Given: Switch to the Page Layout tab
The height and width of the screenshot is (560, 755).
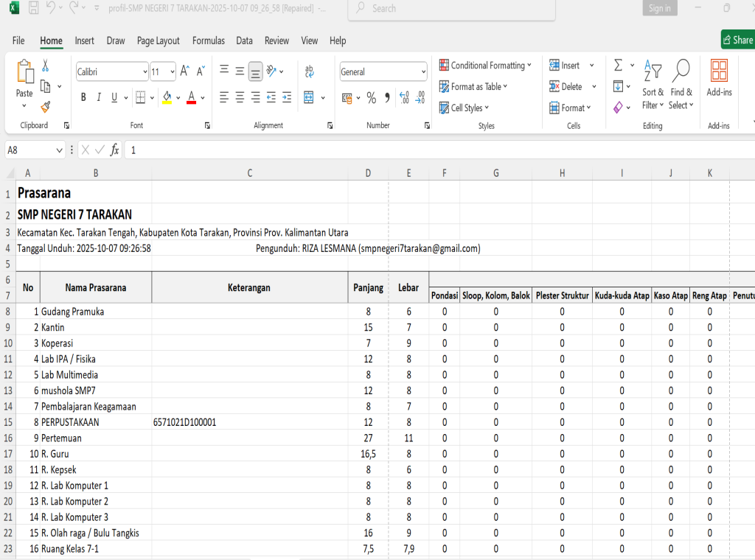Looking at the screenshot, I should pos(158,41).
